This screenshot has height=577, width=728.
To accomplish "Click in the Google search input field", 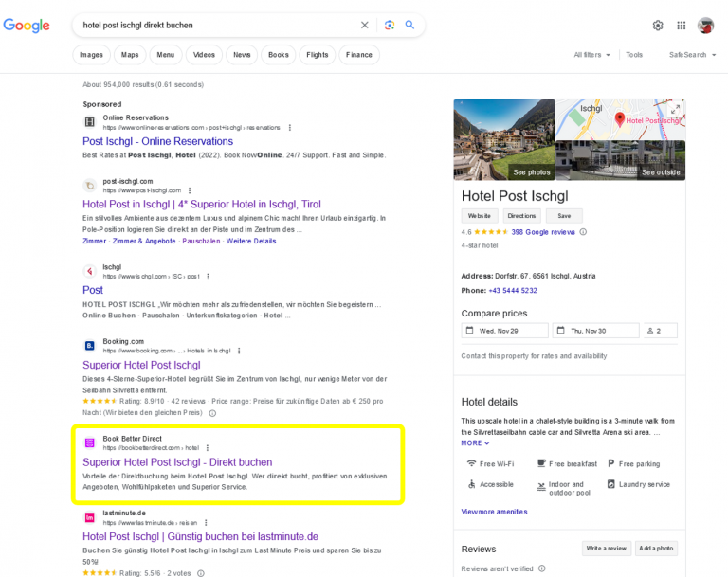I will [x=218, y=25].
